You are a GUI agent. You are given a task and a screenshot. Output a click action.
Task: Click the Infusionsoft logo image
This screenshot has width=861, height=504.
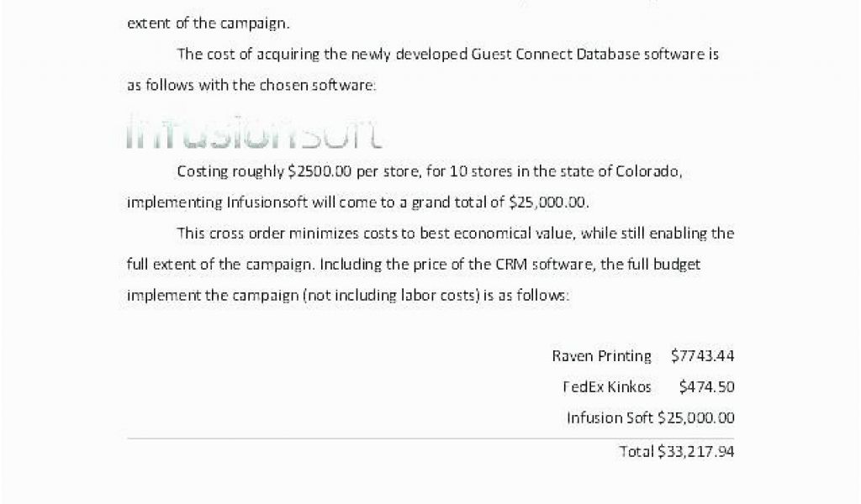click(x=254, y=132)
